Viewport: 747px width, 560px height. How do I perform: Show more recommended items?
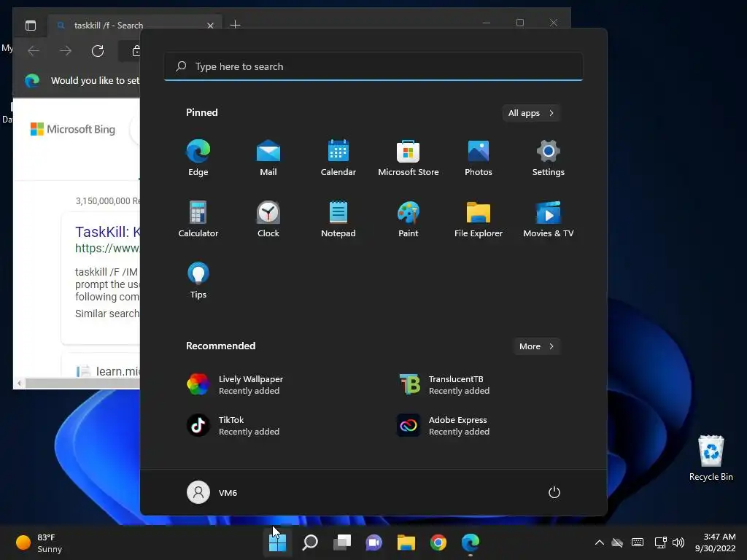537,346
